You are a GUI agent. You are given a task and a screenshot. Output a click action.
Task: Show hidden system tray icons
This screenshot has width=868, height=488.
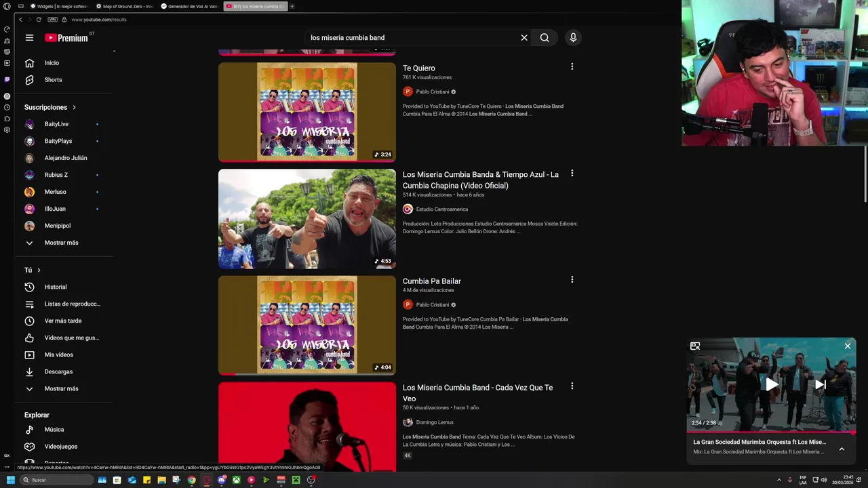778,480
